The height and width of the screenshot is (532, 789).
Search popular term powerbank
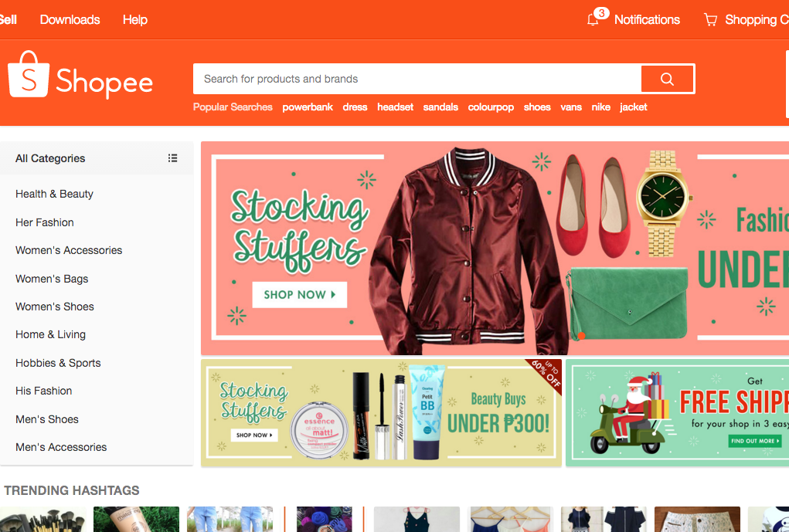(307, 107)
